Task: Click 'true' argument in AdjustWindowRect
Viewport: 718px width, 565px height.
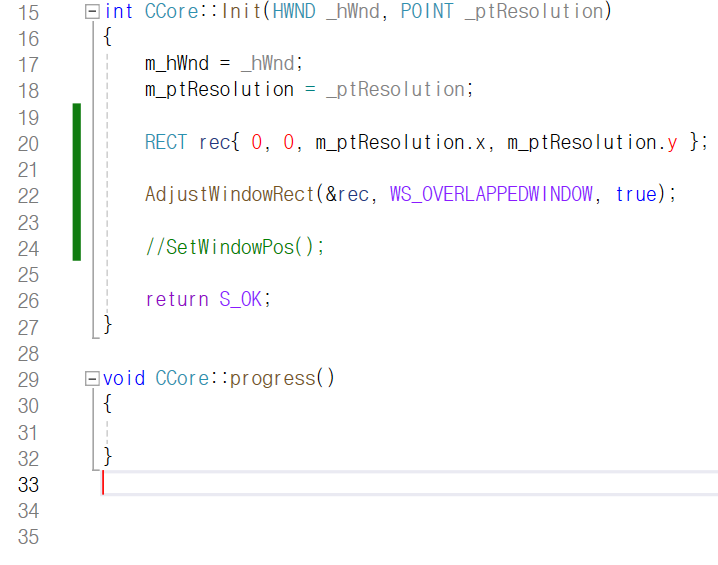Action: (636, 194)
